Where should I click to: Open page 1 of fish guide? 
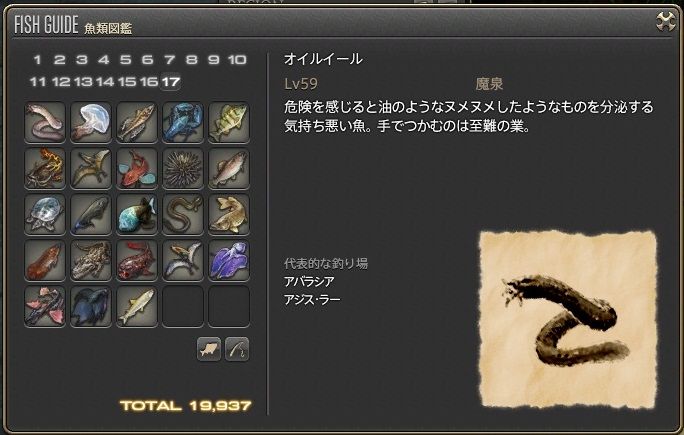38,60
